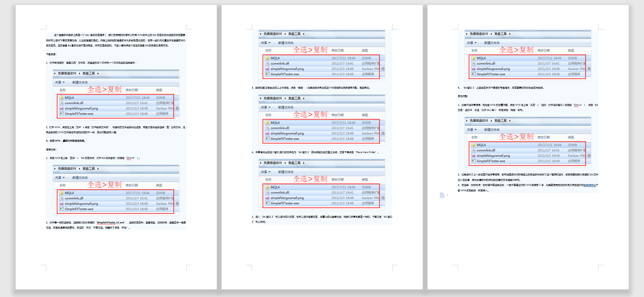Viewport: 644px width, 297px height.
Task: Click arrow after 复盘工具 in page three's top image
Action: pos(510,34)
